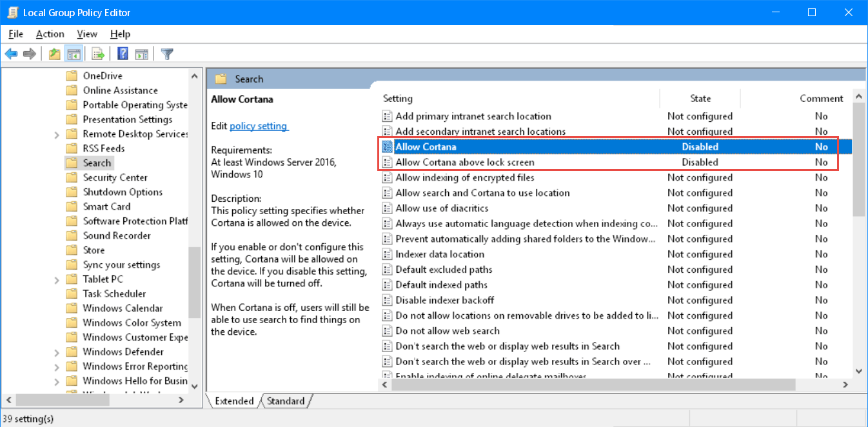Click the Export List toolbar icon

(x=98, y=54)
